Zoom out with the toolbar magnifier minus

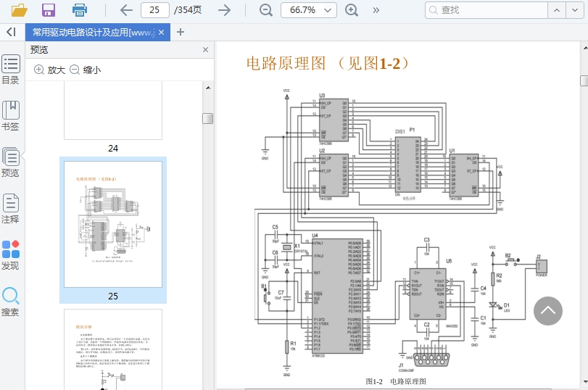pyautogui.click(x=266, y=10)
